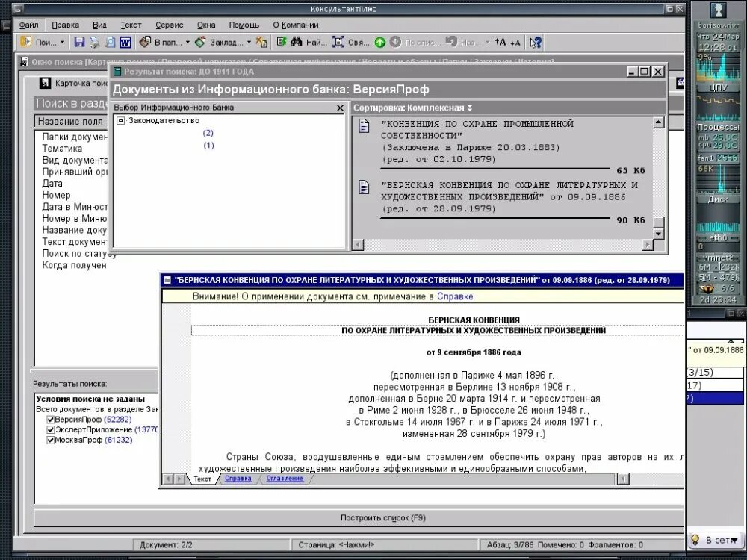The width and height of the screenshot is (747, 560).
Task: Click the green document notes icon
Action: coord(282,43)
